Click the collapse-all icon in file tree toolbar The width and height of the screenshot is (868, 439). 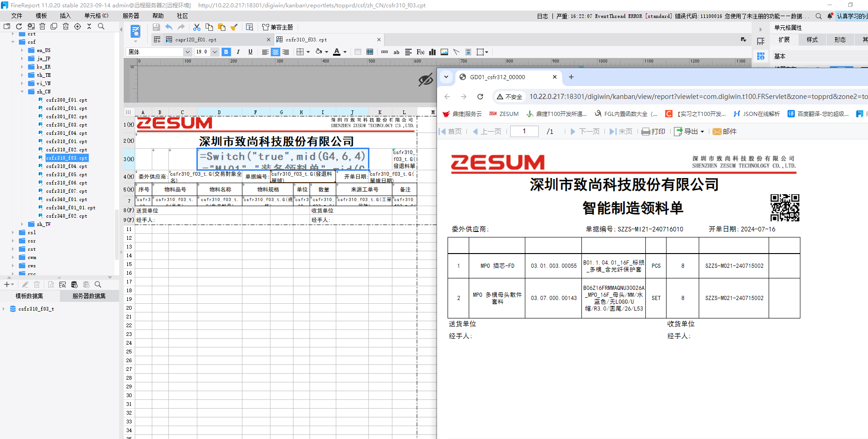tap(89, 27)
